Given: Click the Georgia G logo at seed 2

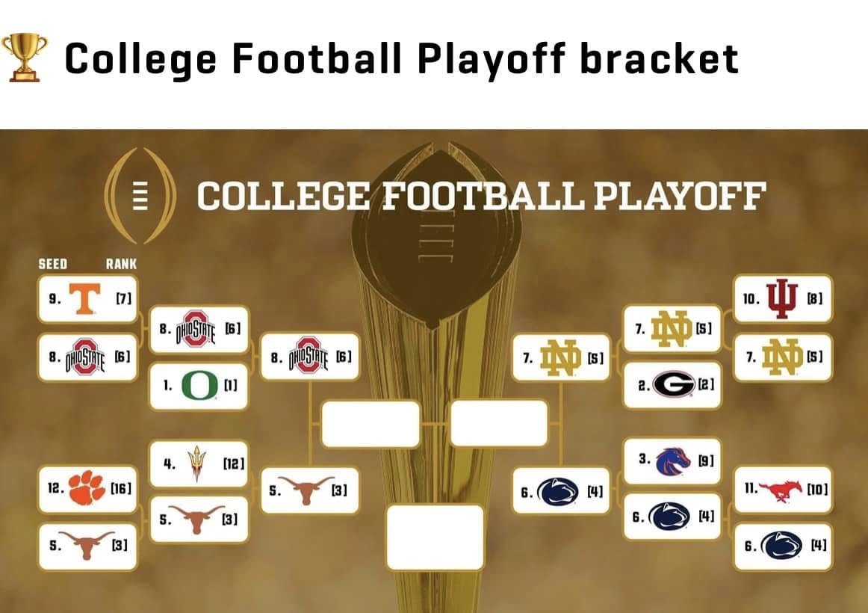Looking at the screenshot, I should coord(673,384).
